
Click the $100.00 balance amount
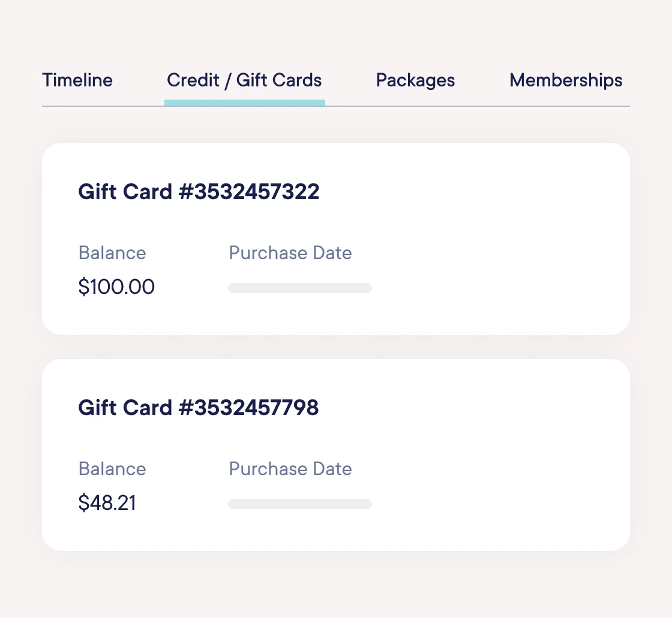click(116, 287)
